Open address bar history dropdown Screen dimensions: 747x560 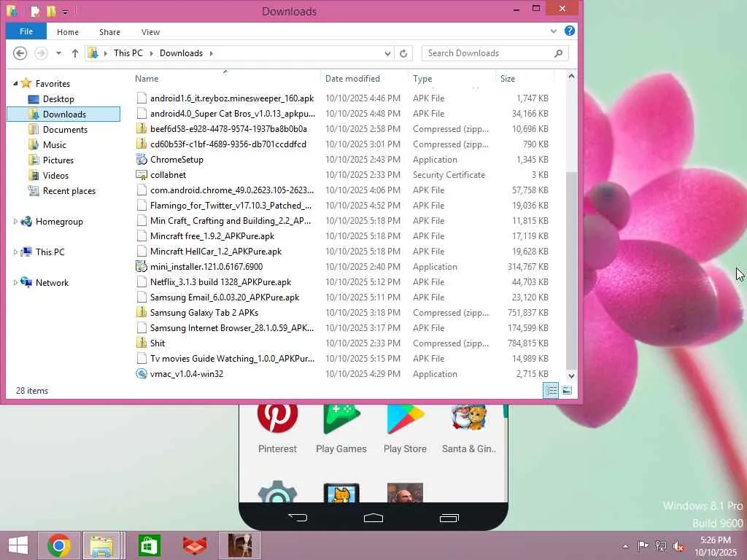coord(387,53)
